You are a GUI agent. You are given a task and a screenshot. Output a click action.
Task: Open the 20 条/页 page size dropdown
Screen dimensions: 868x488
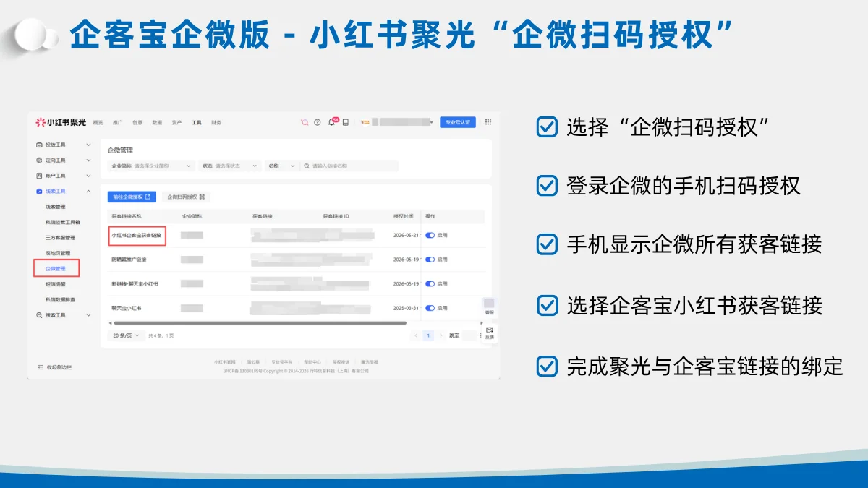(126, 335)
